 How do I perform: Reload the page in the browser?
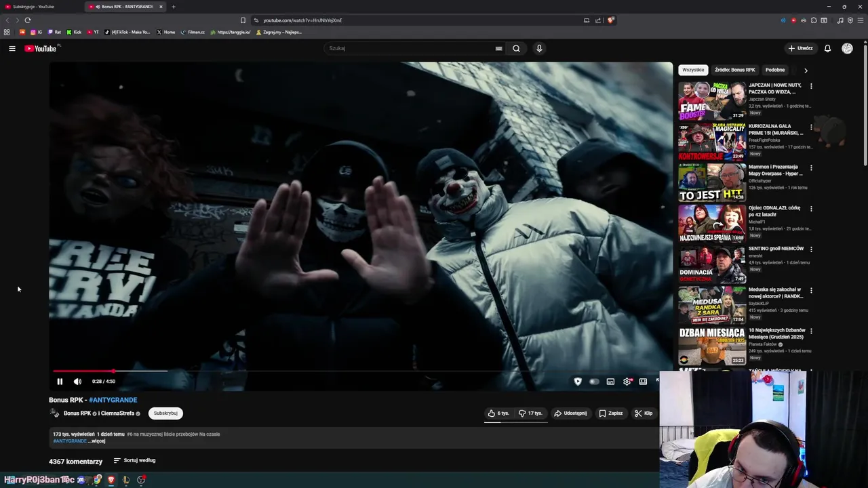click(27, 20)
